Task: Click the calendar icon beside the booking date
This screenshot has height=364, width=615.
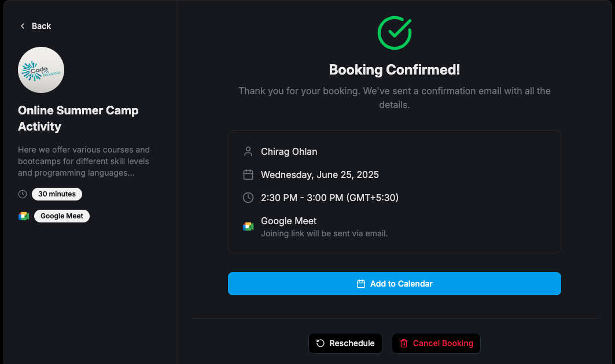Action: click(248, 174)
